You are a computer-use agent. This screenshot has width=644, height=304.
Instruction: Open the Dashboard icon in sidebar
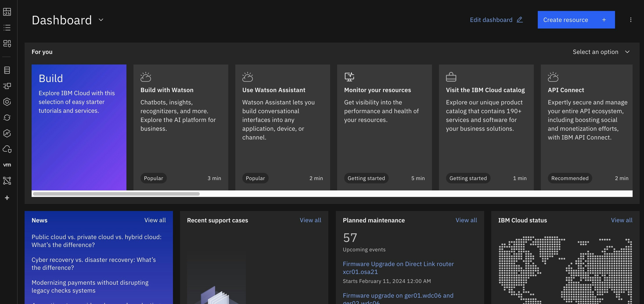tap(7, 12)
